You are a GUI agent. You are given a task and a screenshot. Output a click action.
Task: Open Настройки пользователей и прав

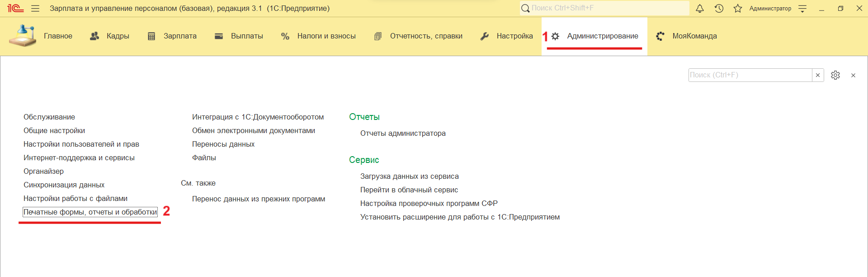81,144
